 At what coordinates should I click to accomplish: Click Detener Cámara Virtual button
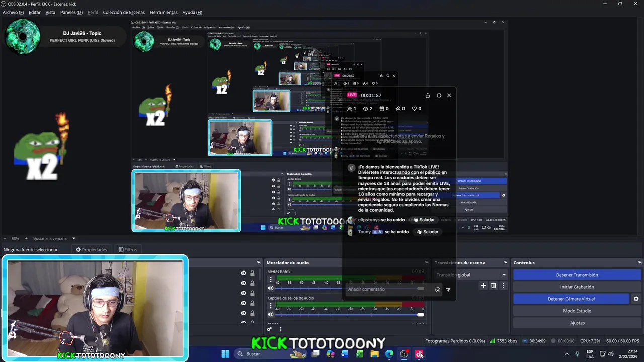[x=571, y=299]
